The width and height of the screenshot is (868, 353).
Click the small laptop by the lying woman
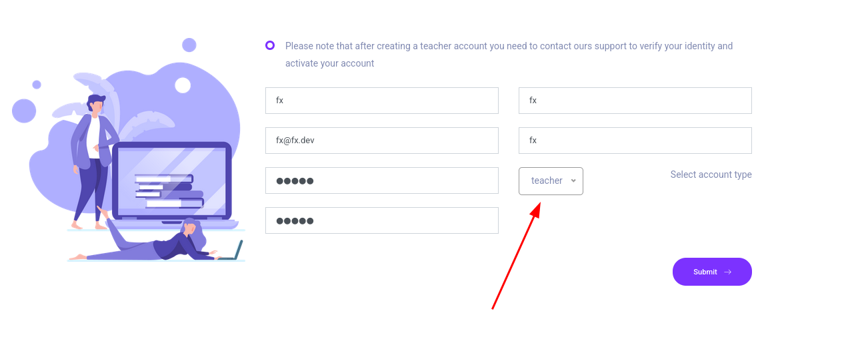pyautogui.click(x=232, y=252)
